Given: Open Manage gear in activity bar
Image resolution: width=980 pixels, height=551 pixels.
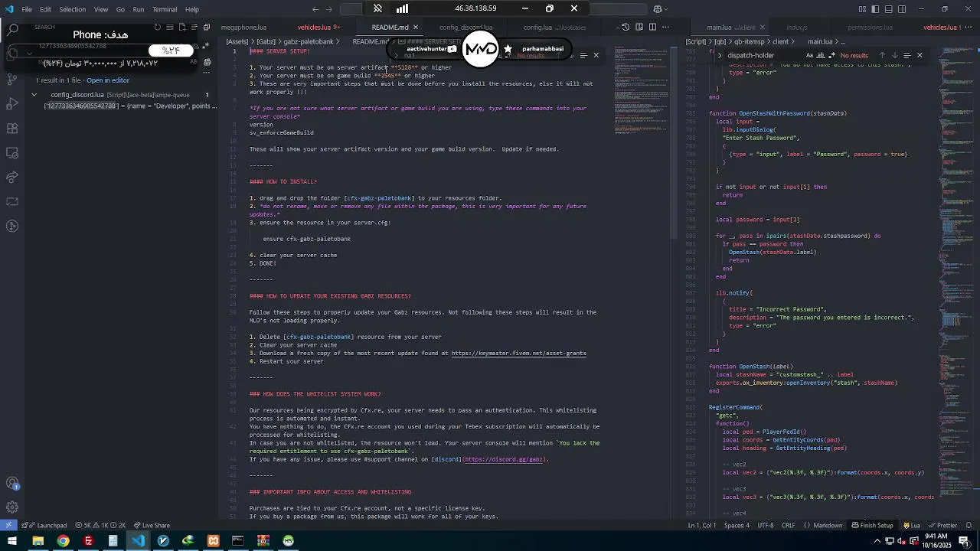Looking at the screenshot, I should coord(12,507).
